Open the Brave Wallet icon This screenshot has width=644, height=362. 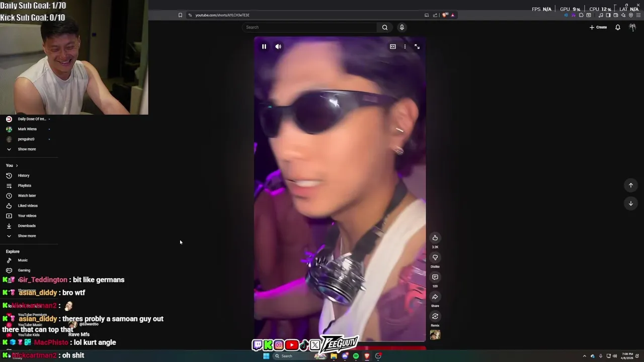[615, 15]
